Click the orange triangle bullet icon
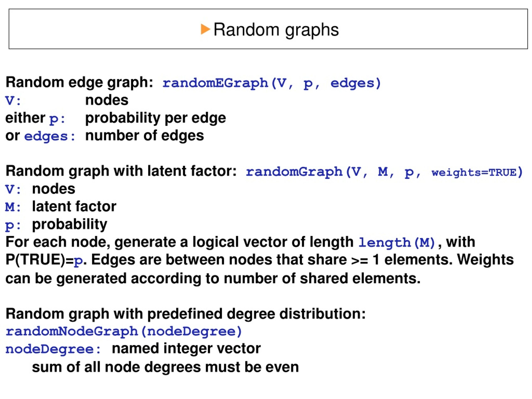This screenshot has width=532, height=399. [x=205, y=29]
